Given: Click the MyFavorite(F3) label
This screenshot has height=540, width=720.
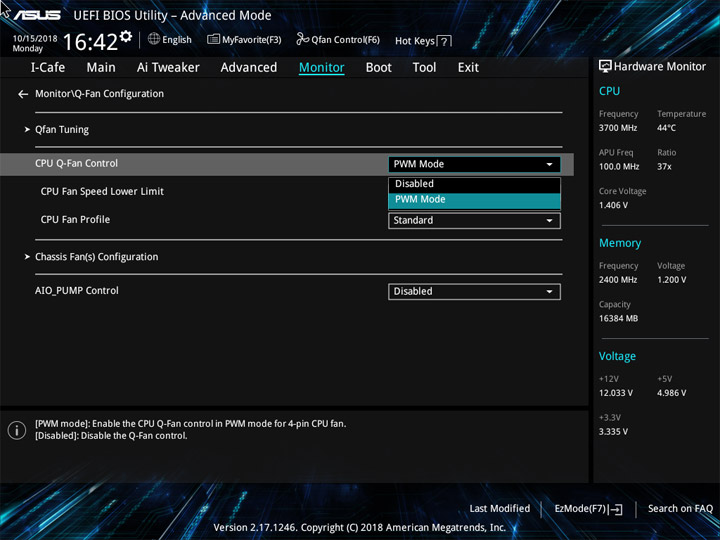Looking at the screenshot, I should (x=252, y=40).
